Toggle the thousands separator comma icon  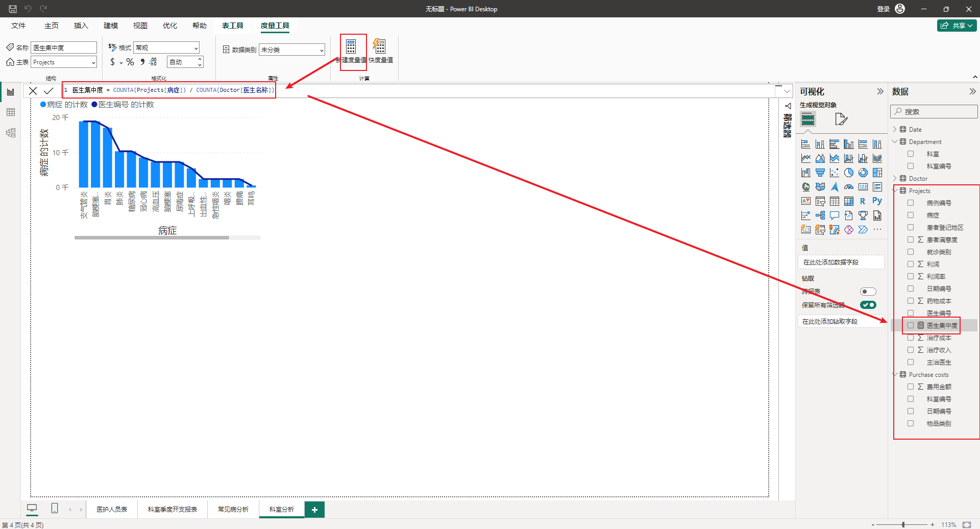tap(142, 62)
